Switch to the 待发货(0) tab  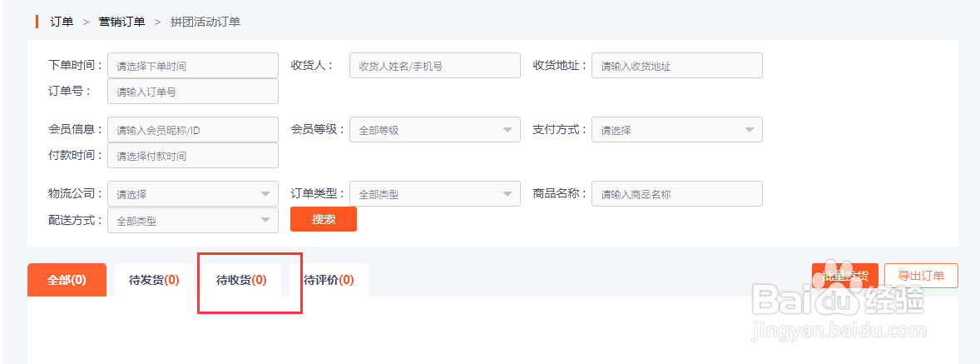click(154, 280)
